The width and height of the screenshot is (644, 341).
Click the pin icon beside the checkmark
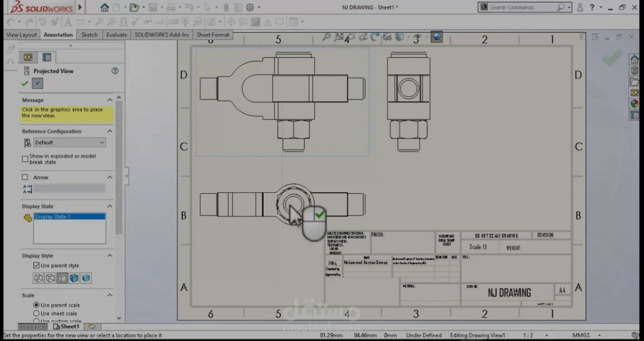36,83
